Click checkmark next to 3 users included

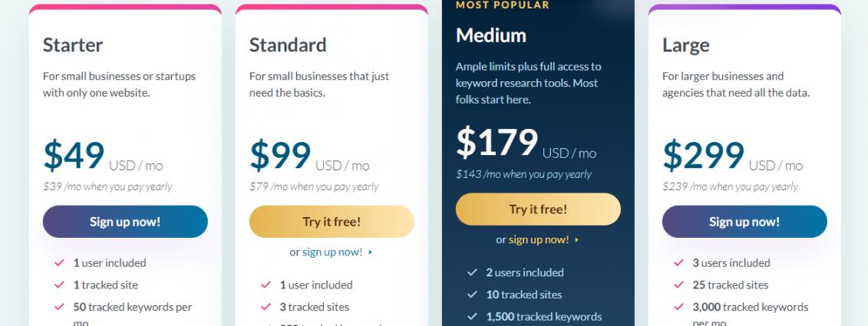pyautogui.click(x=678, y=262)
